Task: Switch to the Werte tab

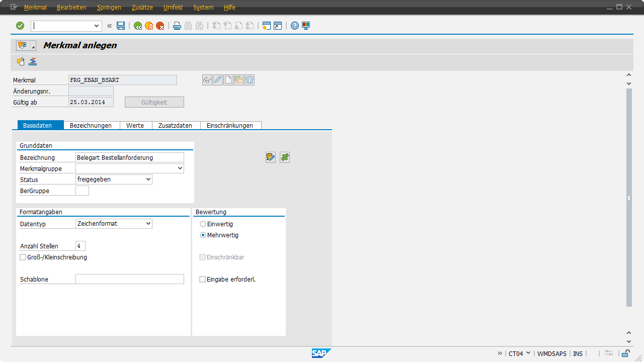Action: (x=135, y=126)
